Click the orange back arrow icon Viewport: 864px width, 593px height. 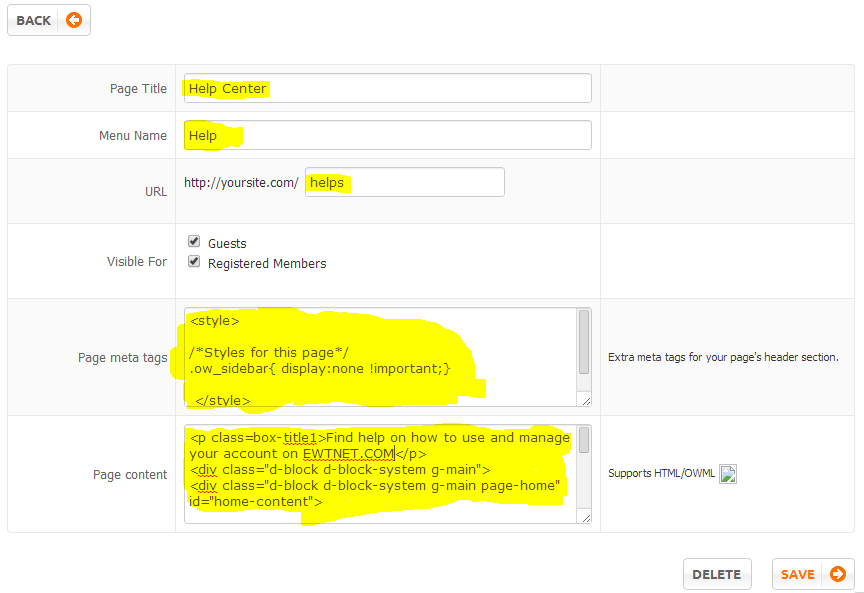(73, 20)
